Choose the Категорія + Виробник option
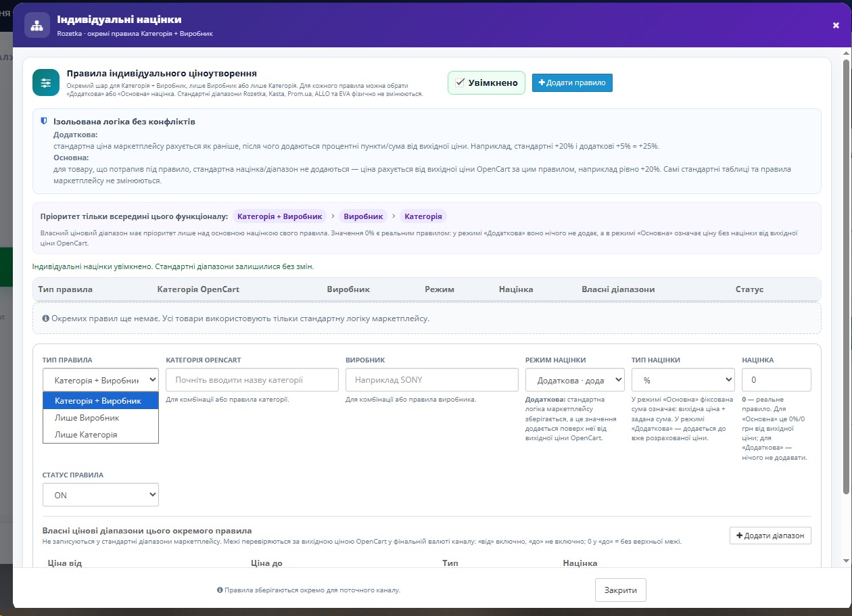852x616 pixels. click(x=101, y=401)
